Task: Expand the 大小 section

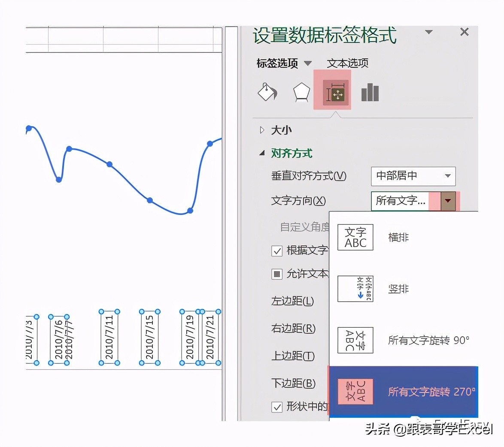Action: 262,130
